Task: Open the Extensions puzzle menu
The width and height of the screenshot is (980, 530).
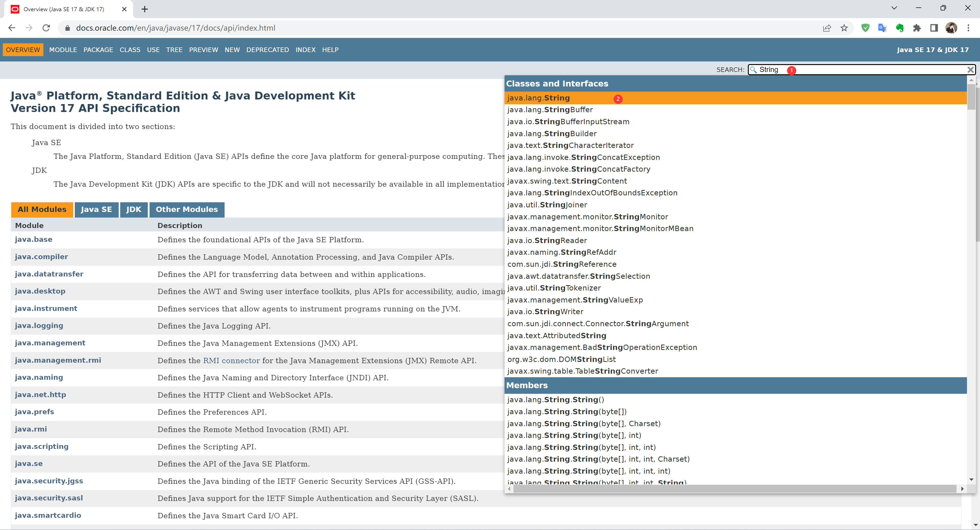Action: click(916, 28)
